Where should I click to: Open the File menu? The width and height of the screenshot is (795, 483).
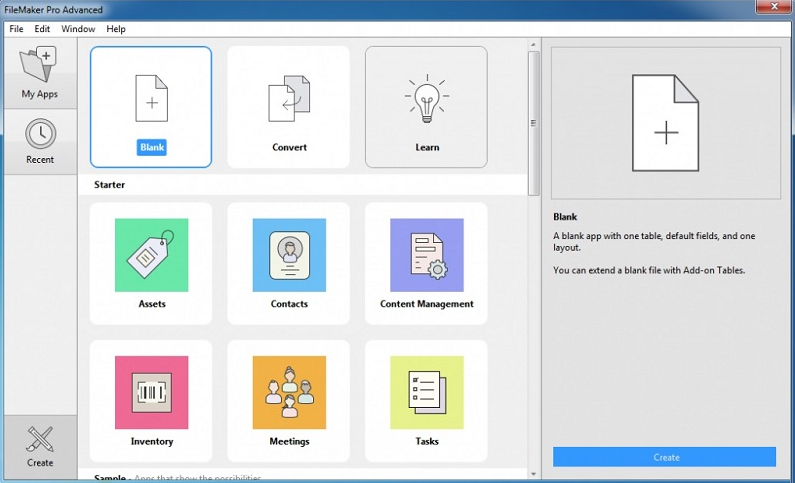point(16,29)
